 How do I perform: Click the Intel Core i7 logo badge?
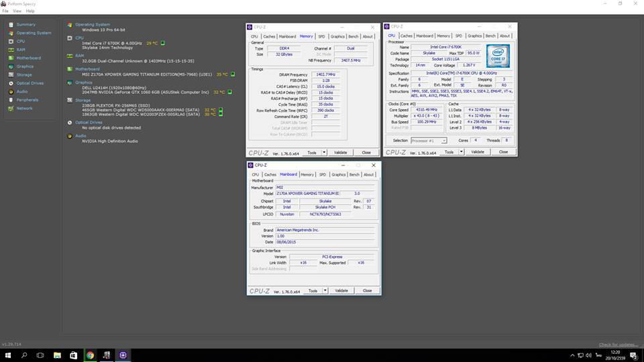pyautogui.click(x=498, y=56)
